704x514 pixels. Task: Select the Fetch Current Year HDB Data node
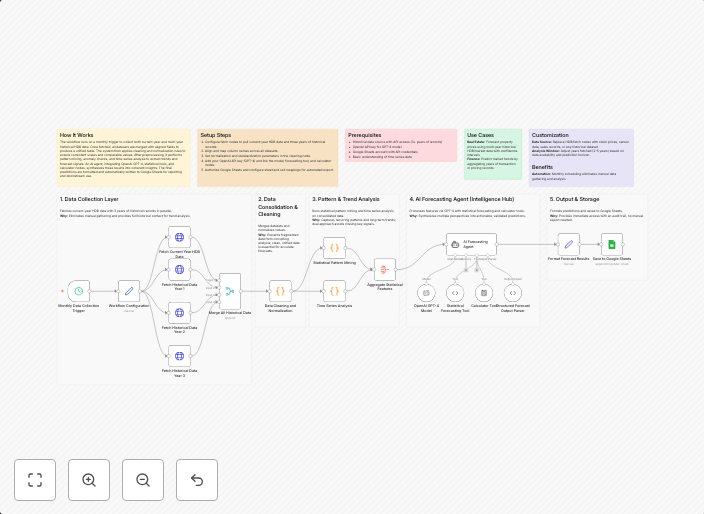(x=180, y=238)
